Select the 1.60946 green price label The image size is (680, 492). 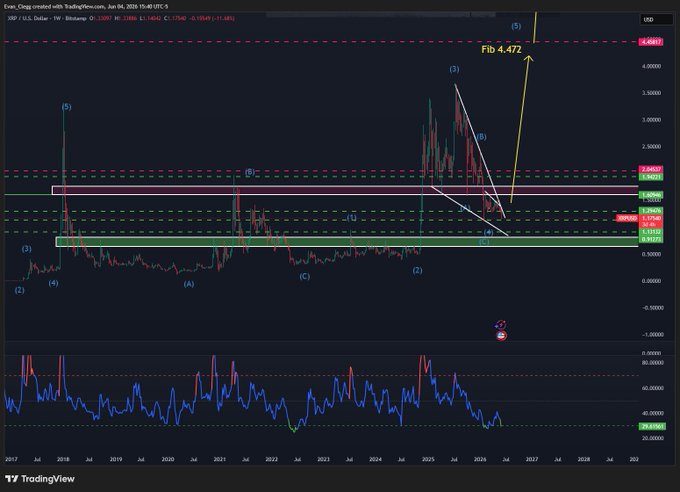click(651, 195)
